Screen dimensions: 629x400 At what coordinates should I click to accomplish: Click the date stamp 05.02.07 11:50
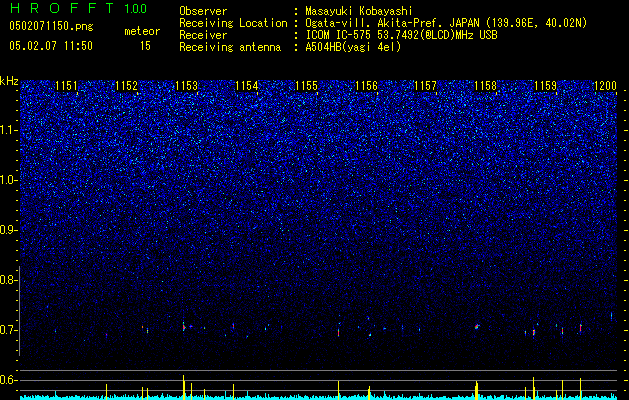click(51, 46)
